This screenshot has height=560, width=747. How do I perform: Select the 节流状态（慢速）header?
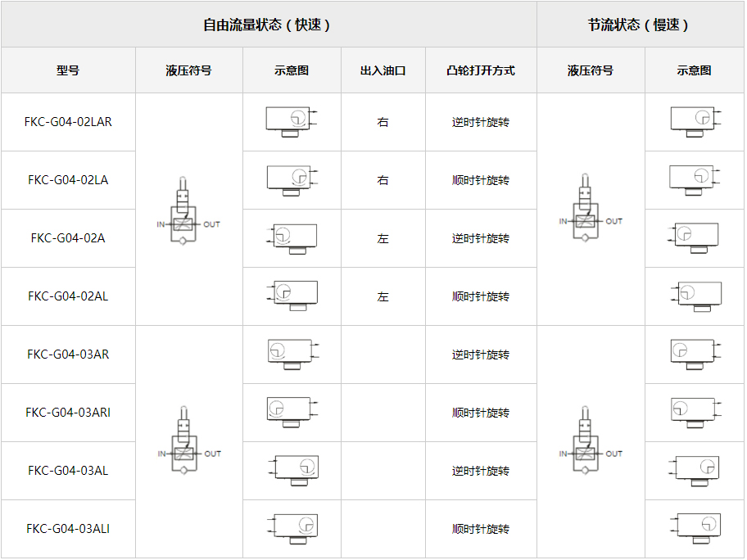coord(640,25)
